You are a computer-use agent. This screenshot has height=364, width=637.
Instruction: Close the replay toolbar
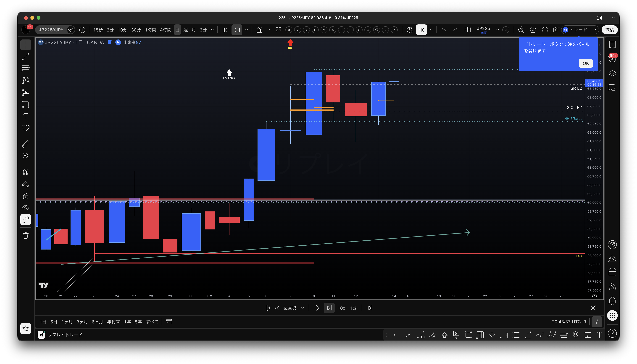[x=593, y=308]
